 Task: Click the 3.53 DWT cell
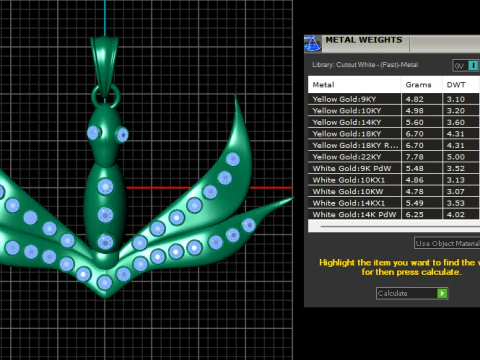click(461, 203)
